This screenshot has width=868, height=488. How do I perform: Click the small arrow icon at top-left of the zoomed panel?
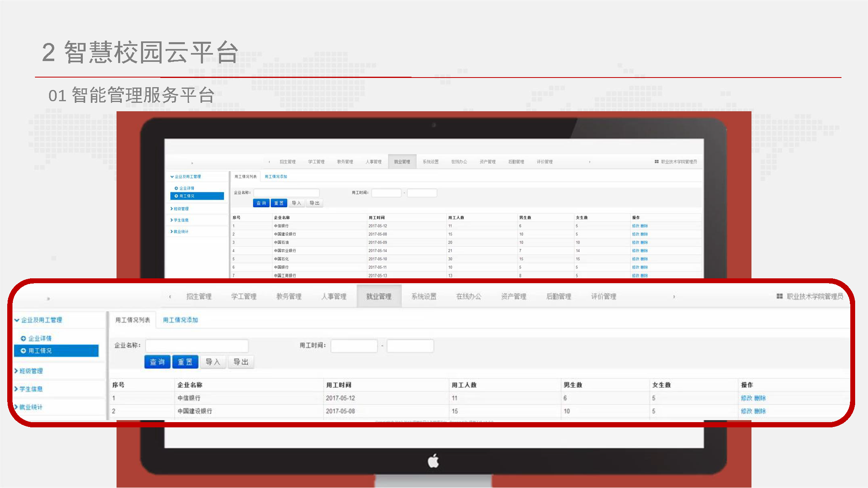coord(48,298)
